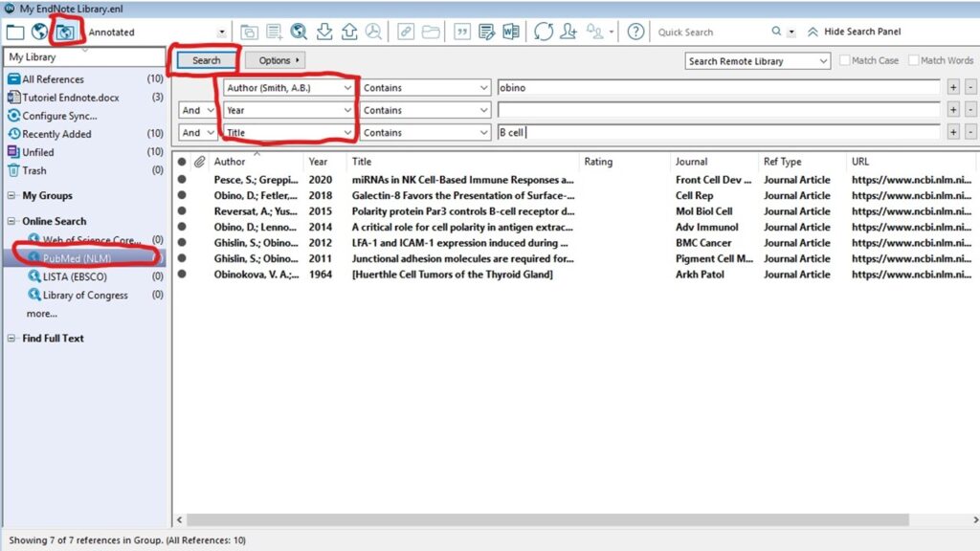
Task: Click the Insert Citation quotation mark icon
Action: click(462, 32)
